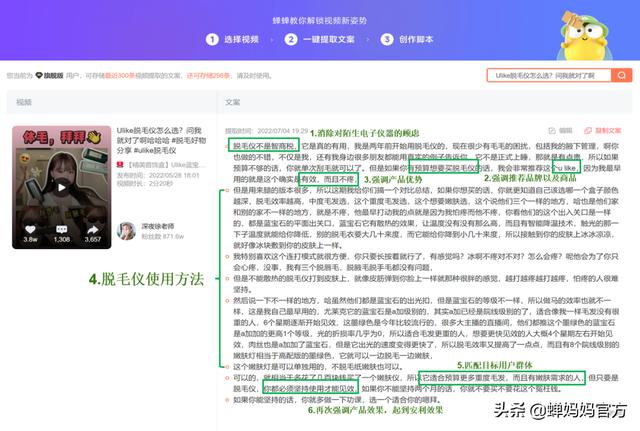Click the 旗舰版 membership badge
The height and width of the screenshot is (431, 640).
coord(47,75)
